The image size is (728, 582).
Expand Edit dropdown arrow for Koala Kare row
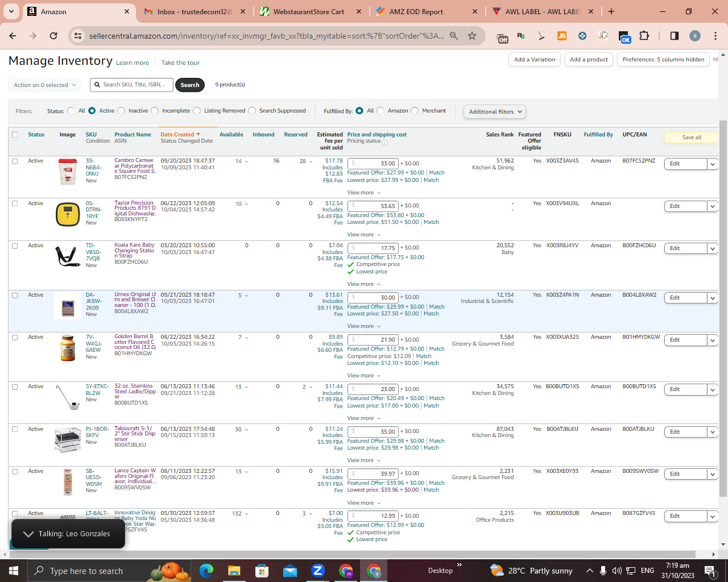point(713,248)
